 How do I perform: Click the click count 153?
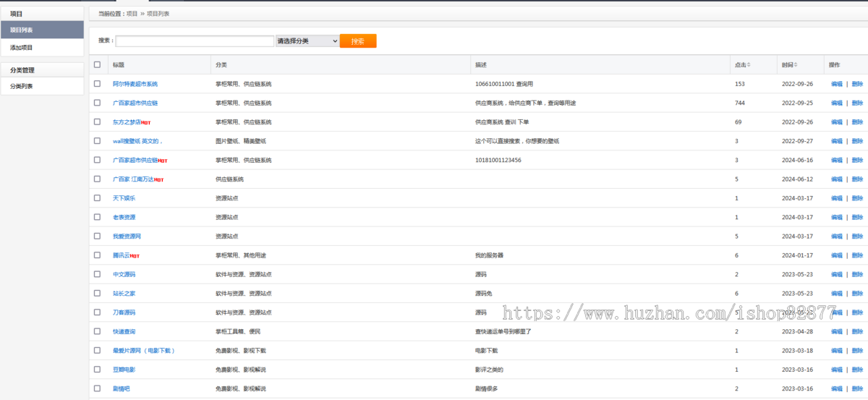739,84
